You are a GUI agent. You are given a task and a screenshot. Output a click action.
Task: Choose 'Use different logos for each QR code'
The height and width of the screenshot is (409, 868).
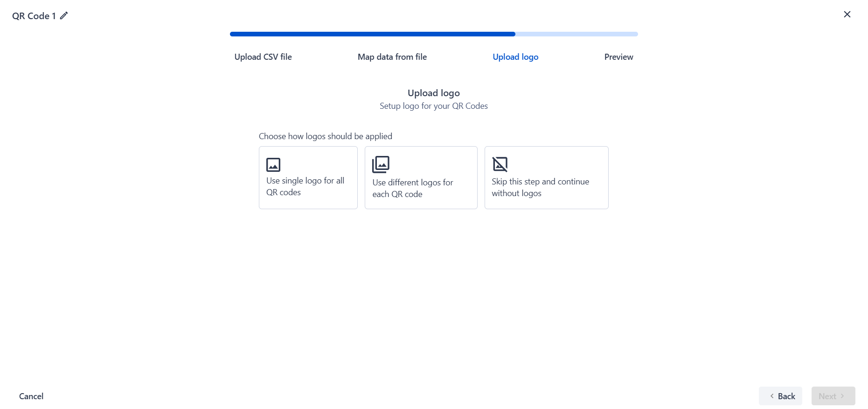pyautogui.click(x=421, y=177)
